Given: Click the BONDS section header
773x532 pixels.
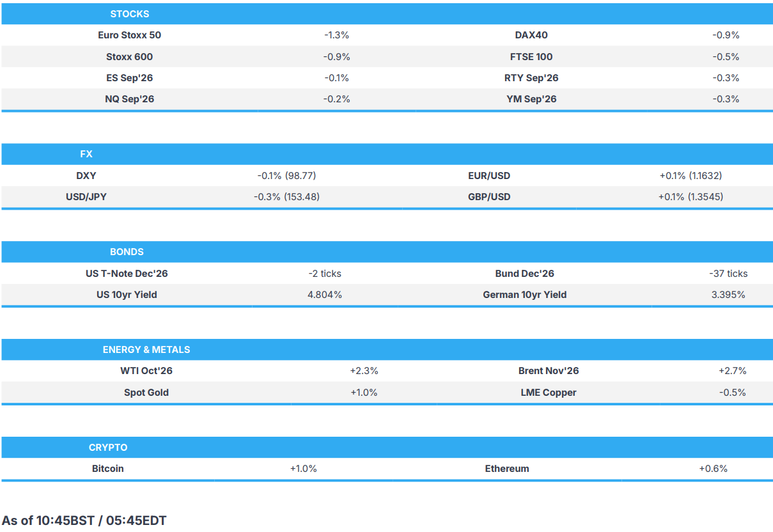Looking at the screenshot, I should [x=127, y=252].
